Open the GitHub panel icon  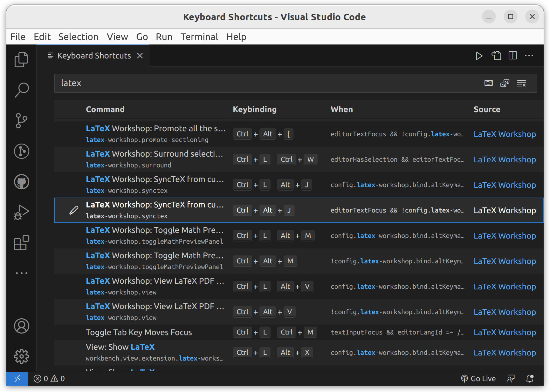pos(21,182)
